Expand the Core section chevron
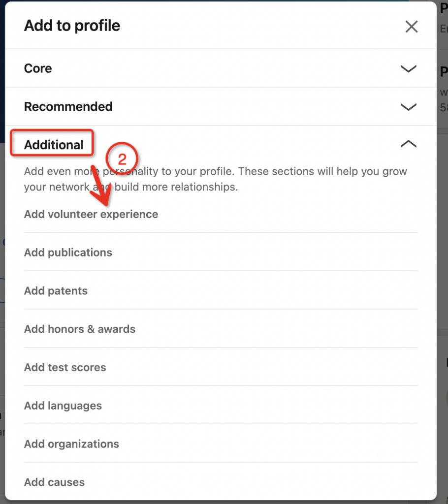 408,68
